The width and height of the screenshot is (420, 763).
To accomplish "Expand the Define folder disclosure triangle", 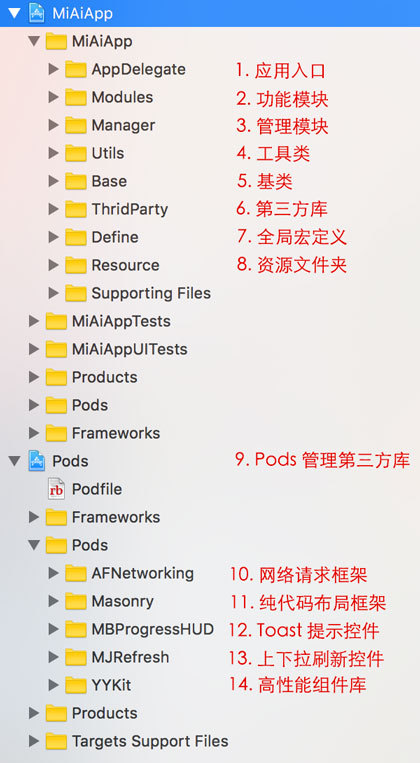I will (54, 237).
